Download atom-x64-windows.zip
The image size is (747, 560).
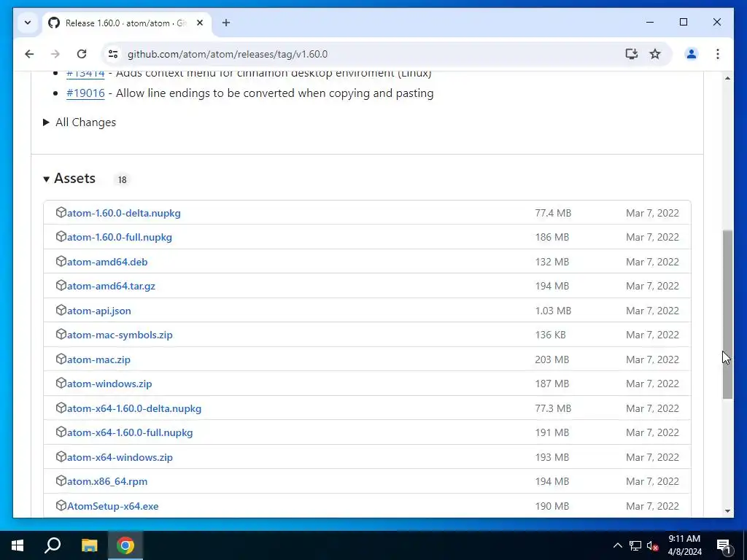point(120,457)
